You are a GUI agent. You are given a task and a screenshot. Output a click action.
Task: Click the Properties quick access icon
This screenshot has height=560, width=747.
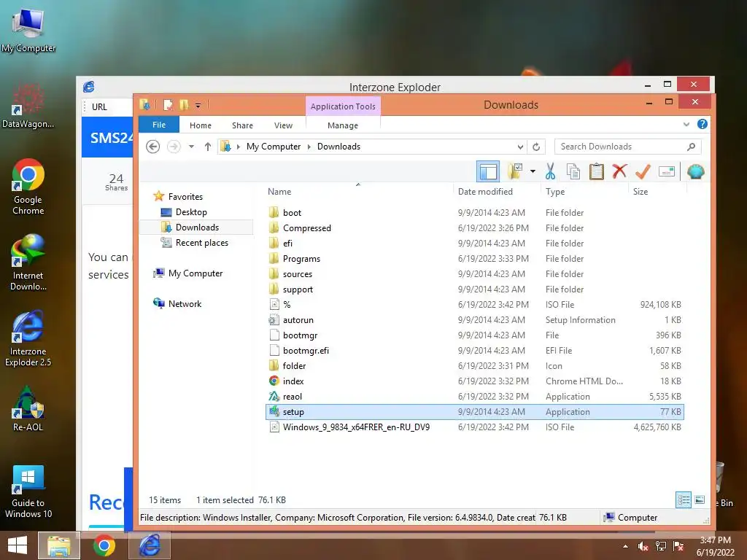[x=168, y=105]
